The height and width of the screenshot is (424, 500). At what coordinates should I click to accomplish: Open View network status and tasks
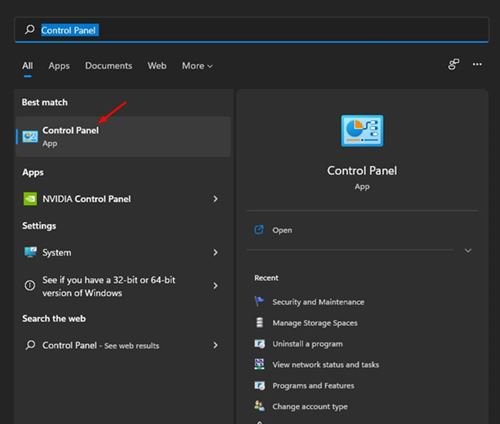click(326, 364)
